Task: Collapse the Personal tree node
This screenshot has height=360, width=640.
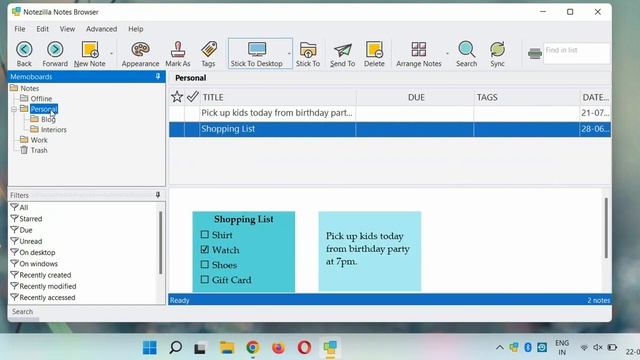Action: point(14,109)
